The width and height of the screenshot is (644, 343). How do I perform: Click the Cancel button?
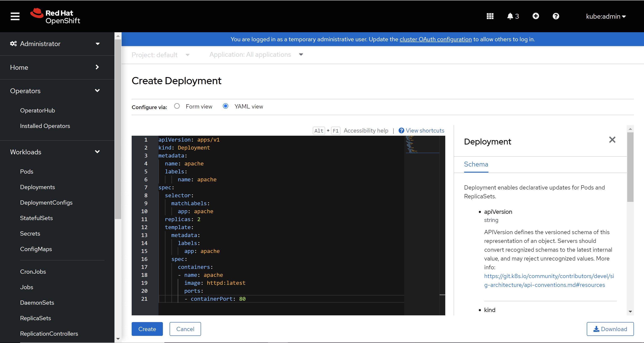[185, 329]
